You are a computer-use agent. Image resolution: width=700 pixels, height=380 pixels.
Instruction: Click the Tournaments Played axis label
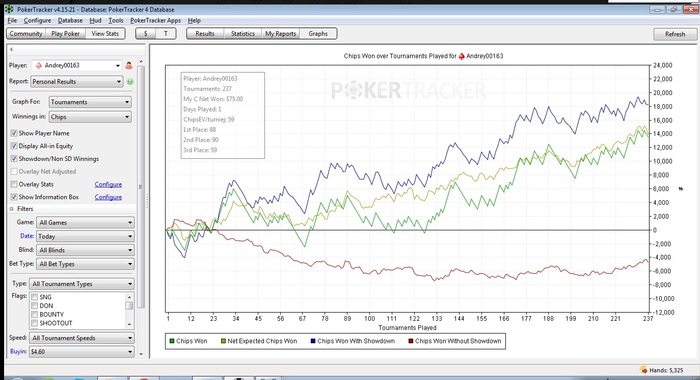(x=407, y=328)
